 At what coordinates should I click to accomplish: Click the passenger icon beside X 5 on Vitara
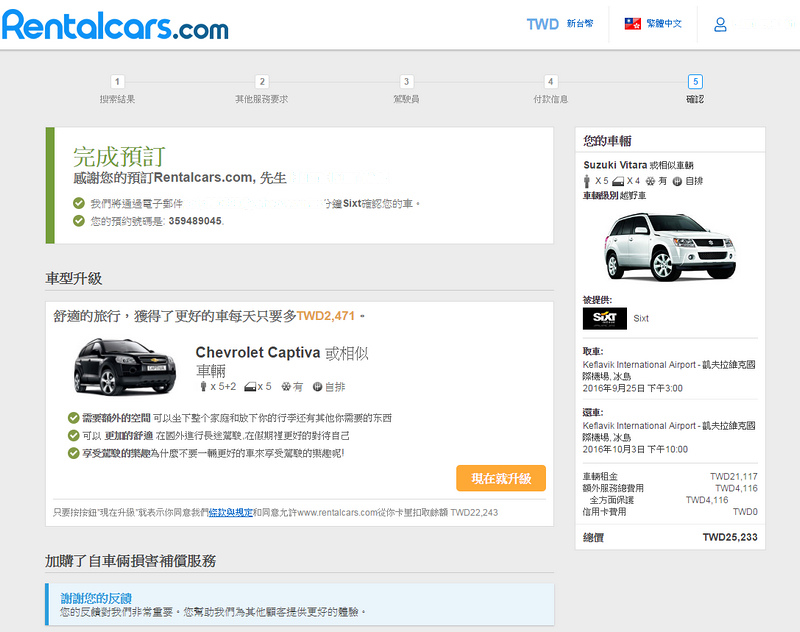pyautogui.click(x=587, y=181)
